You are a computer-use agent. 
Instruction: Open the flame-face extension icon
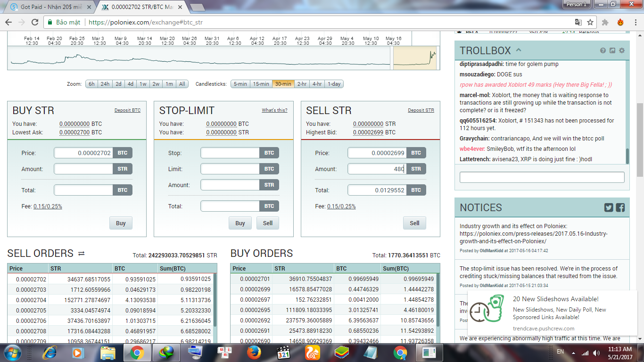(620, 22)
